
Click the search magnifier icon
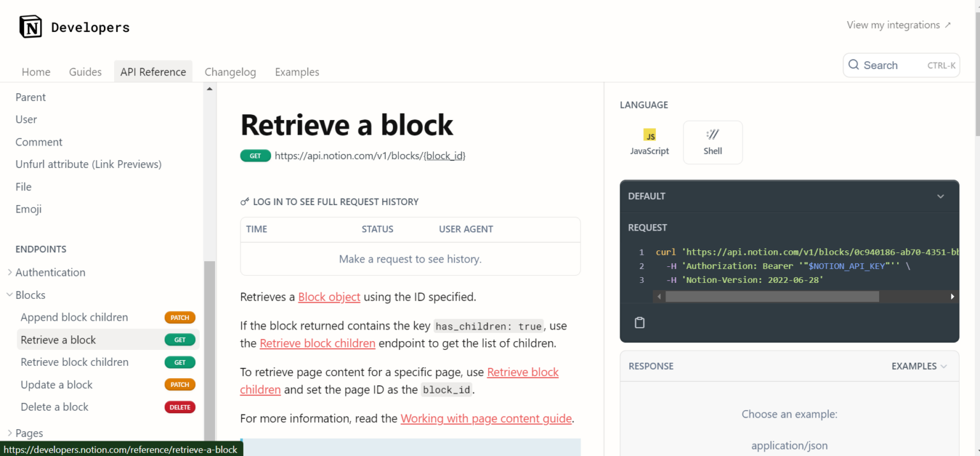[x=854, y=65]
